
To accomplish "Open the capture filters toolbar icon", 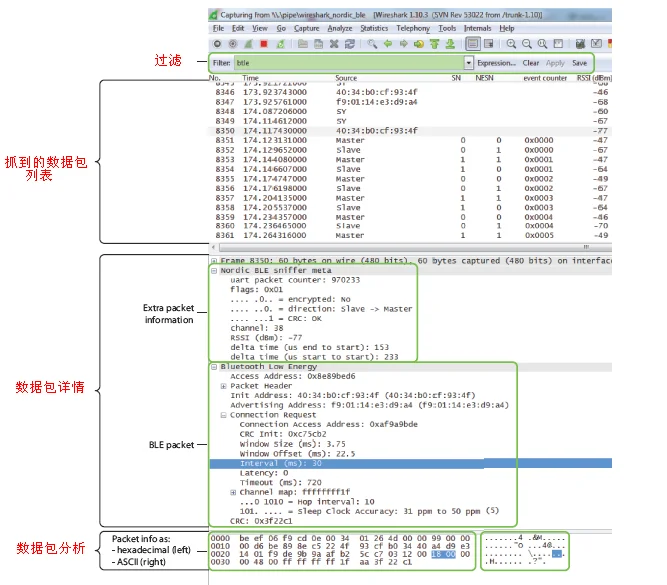I will pos(580,44).
